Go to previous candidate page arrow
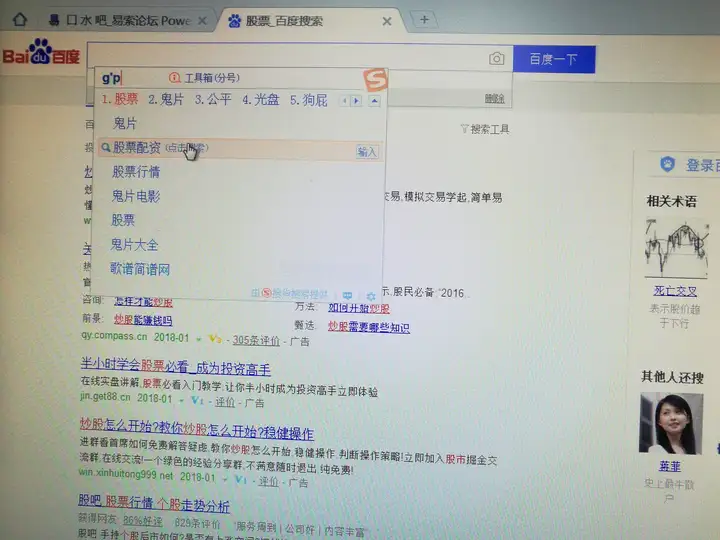Screen dimensions: 720x540 pyautogui.click(x=344, y=101)
